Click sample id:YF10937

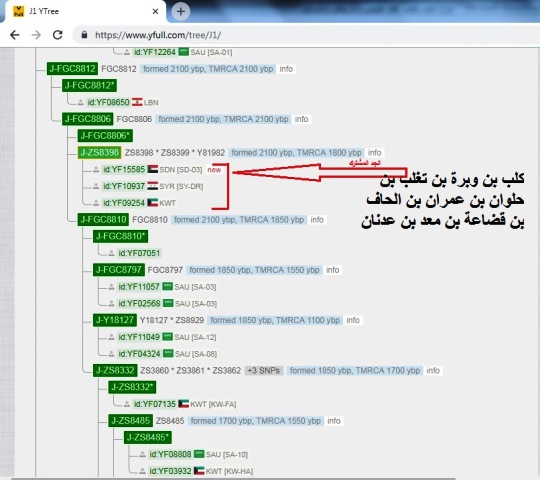point(124,186)
